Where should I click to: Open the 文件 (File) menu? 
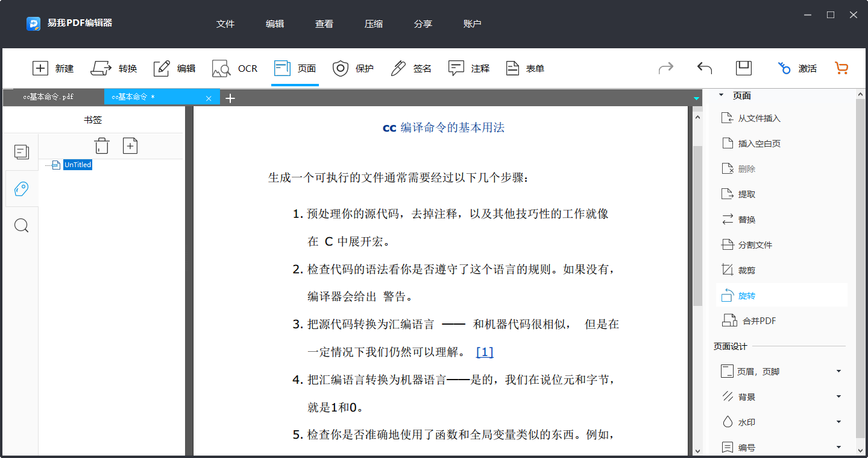(x=225, y=24)
